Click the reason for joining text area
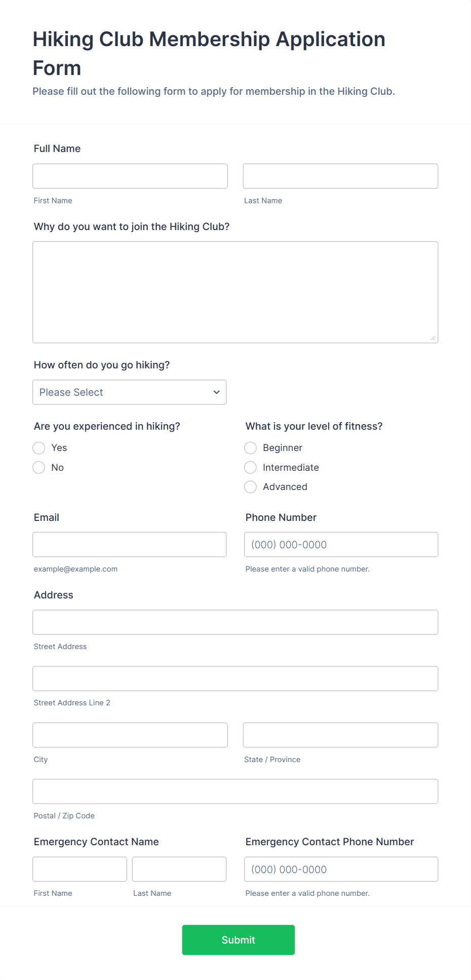Screen dimensions: 471x980 235,291
